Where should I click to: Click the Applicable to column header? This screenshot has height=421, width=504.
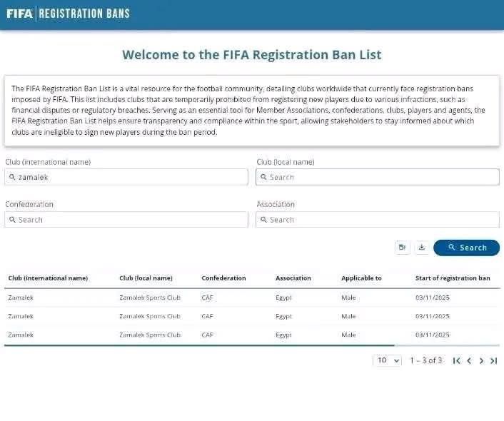tap(361, 278)
